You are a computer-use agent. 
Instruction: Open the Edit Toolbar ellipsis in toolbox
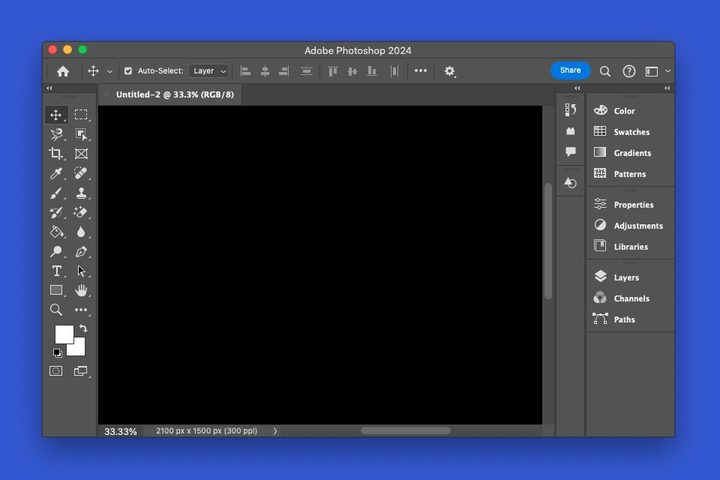pyautogui.click(x=81, y=310)
